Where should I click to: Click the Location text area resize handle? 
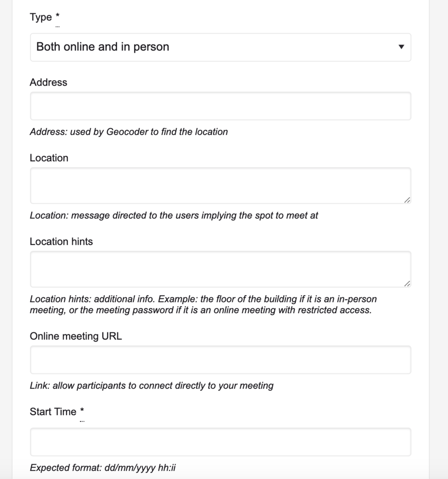pos(406,200)
